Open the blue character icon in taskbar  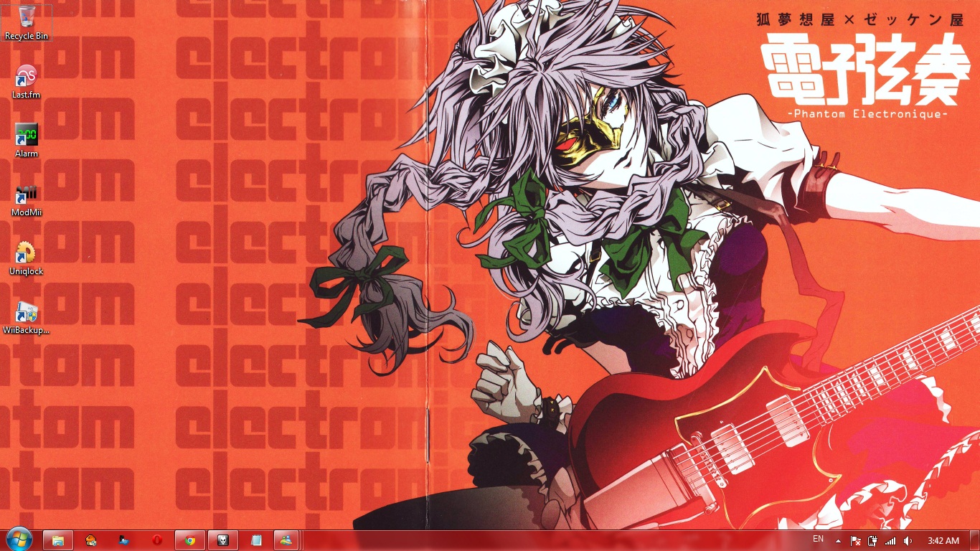[124, 540]
